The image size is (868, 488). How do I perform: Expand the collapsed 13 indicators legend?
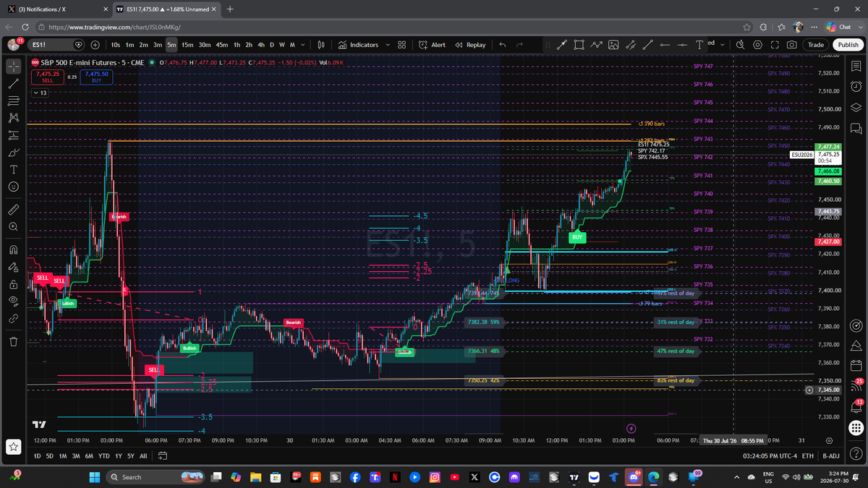tap(41, 93)
